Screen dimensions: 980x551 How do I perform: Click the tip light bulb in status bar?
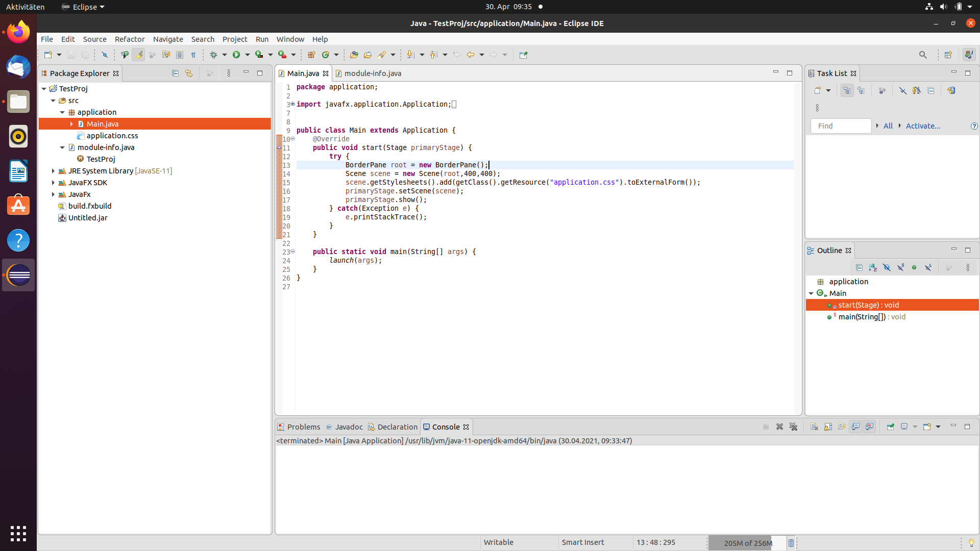971,543
